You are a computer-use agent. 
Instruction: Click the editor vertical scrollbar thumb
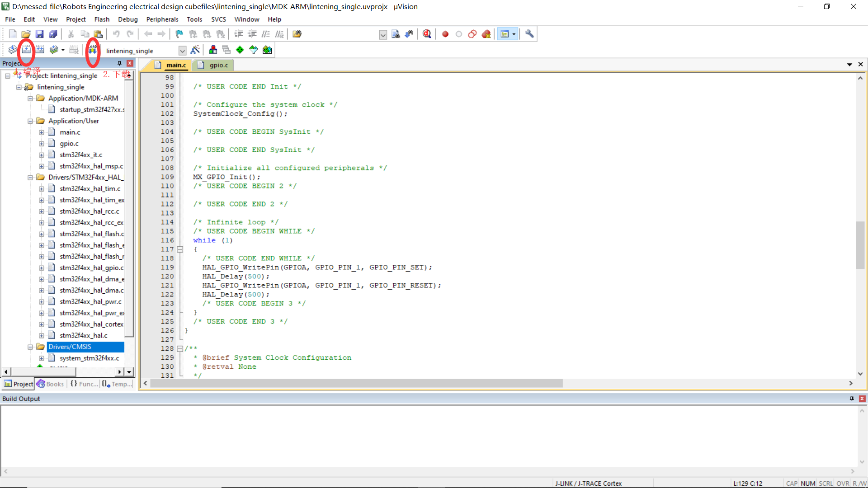coord(860,245)
